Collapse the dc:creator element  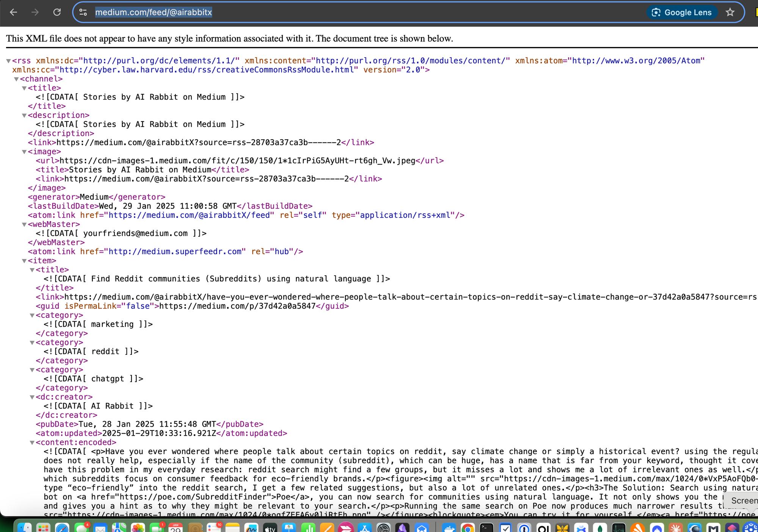point(32,397)
